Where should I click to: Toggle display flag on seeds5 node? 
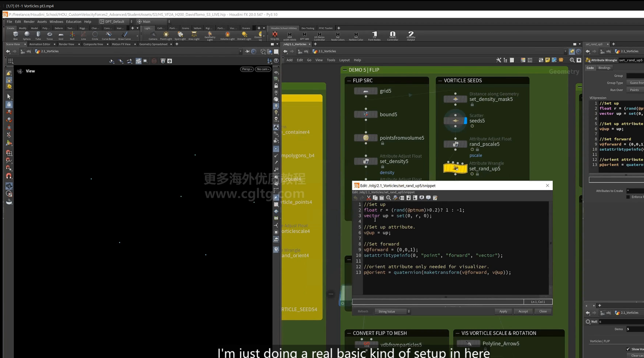(x=465, y=121)
